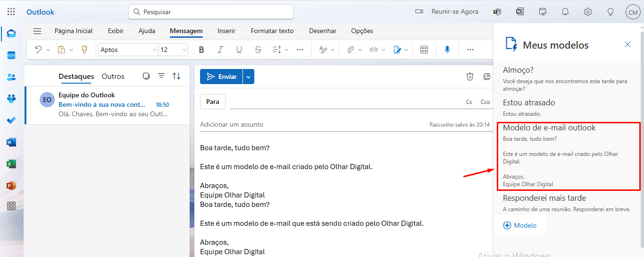
Task: Open the Formatar texto tab
Action: 272,31
